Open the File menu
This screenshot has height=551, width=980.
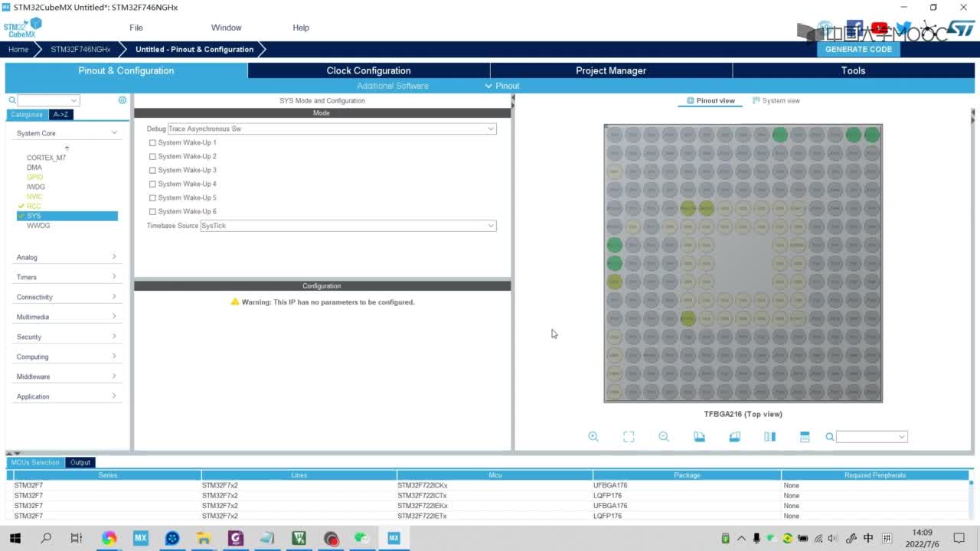click(x=136, y=28)
